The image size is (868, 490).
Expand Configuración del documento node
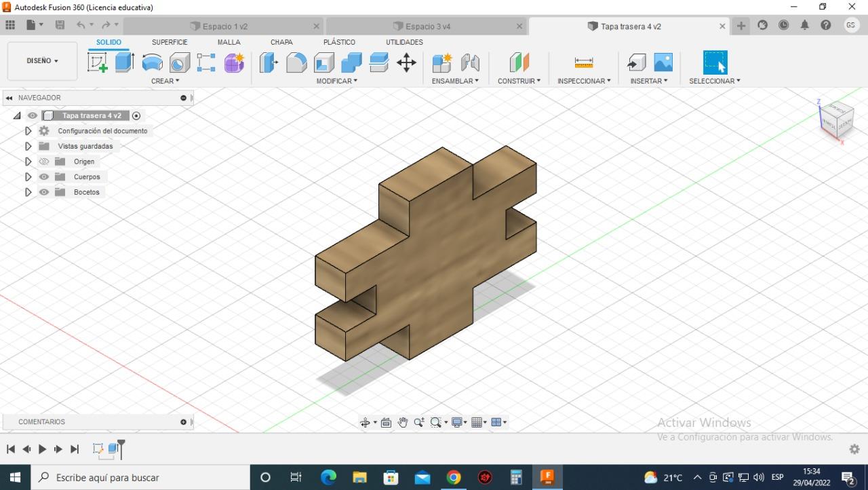pyautogui.click(x=28, y=131)
